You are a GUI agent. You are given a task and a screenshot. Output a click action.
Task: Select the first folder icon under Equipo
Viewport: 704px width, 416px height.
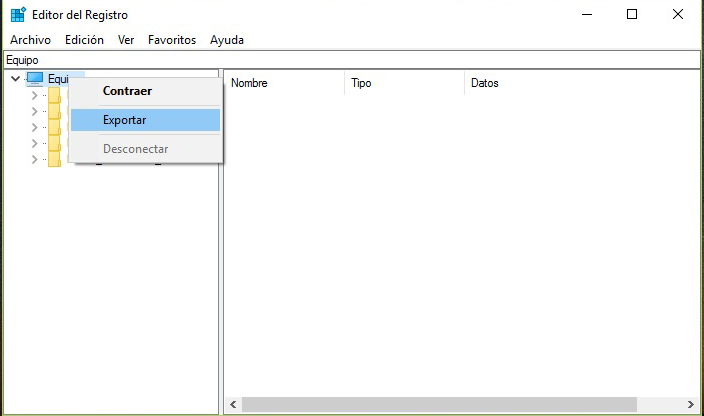54,96
